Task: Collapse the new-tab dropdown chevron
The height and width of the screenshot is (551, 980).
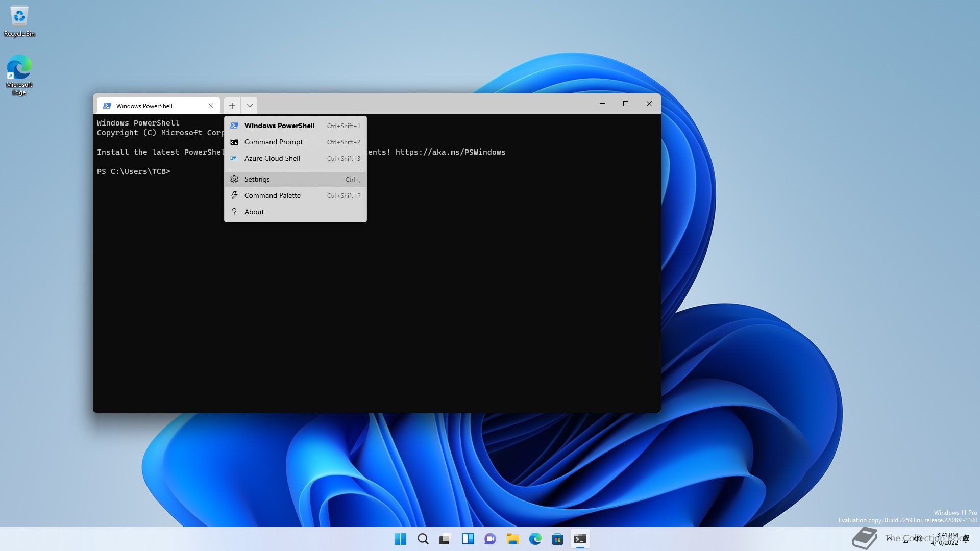Action: coord(249,106)
